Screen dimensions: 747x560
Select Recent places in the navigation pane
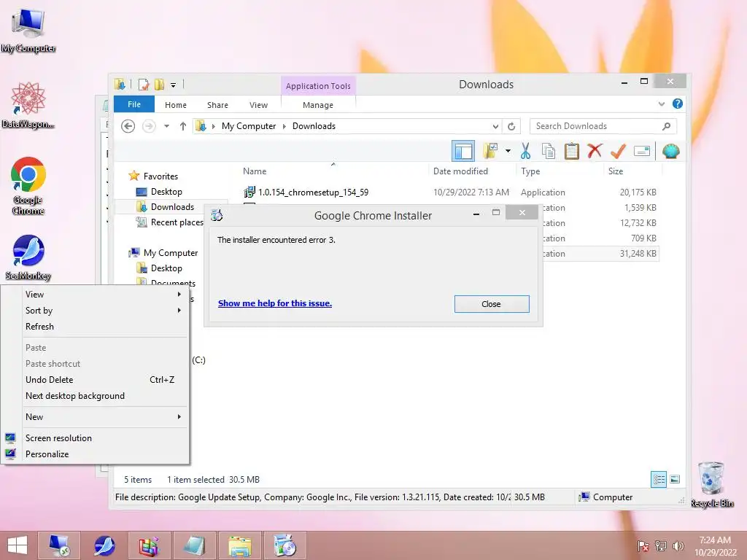coord(177,222)
